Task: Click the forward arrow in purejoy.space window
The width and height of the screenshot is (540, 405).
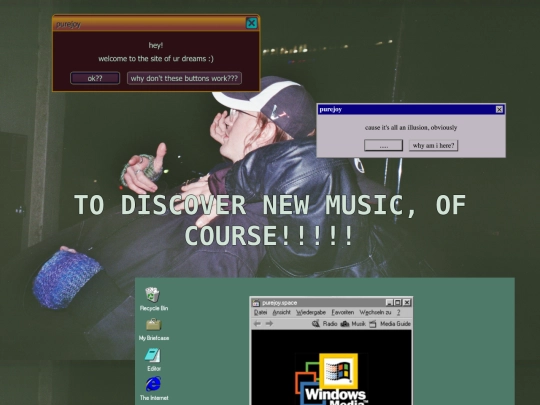Action: 269,323
